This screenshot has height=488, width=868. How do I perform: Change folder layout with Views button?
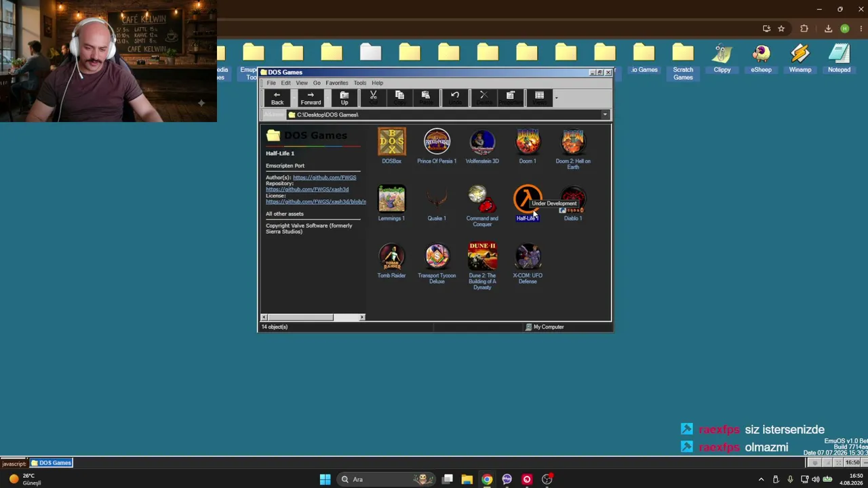539,98
